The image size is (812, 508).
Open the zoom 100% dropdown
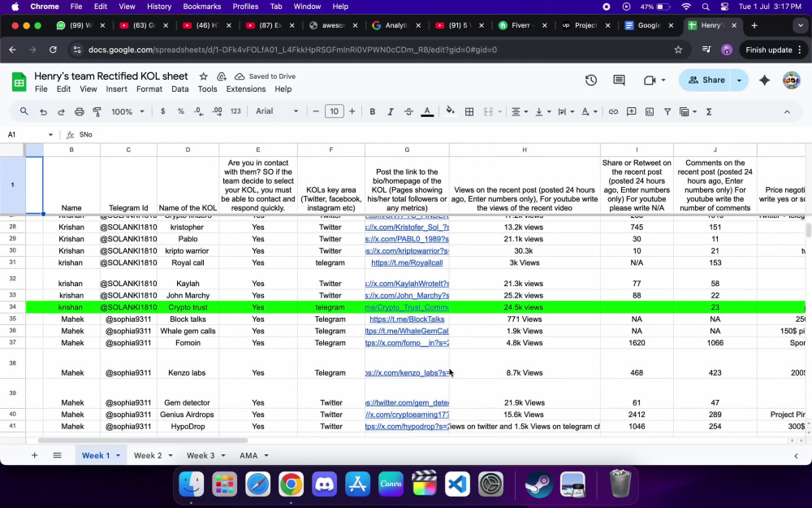128,111
